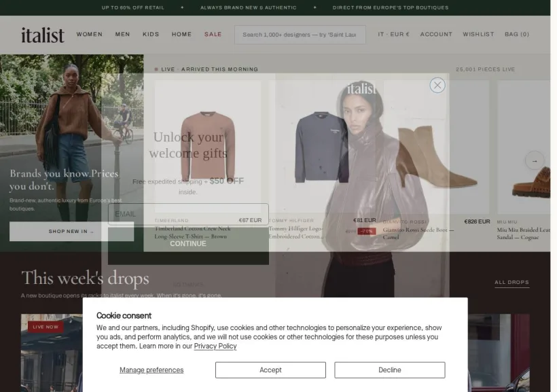Close the welcome gifts popup
Image resolution: width=557 pixels, height=392 pixels.
coord(437,86)
